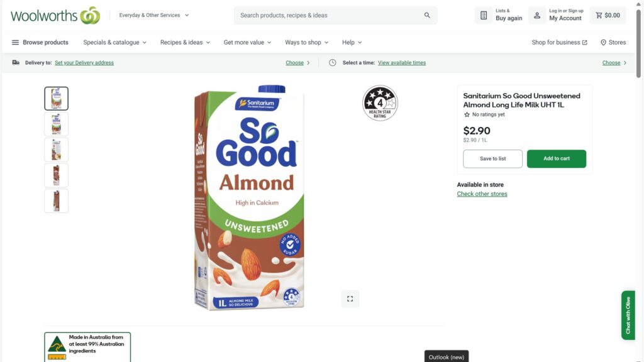Image resolution: width=644 pixels, height=362 pixels.
Task: Open the Ways to shop menu
Action: click(x=306, y=42)
